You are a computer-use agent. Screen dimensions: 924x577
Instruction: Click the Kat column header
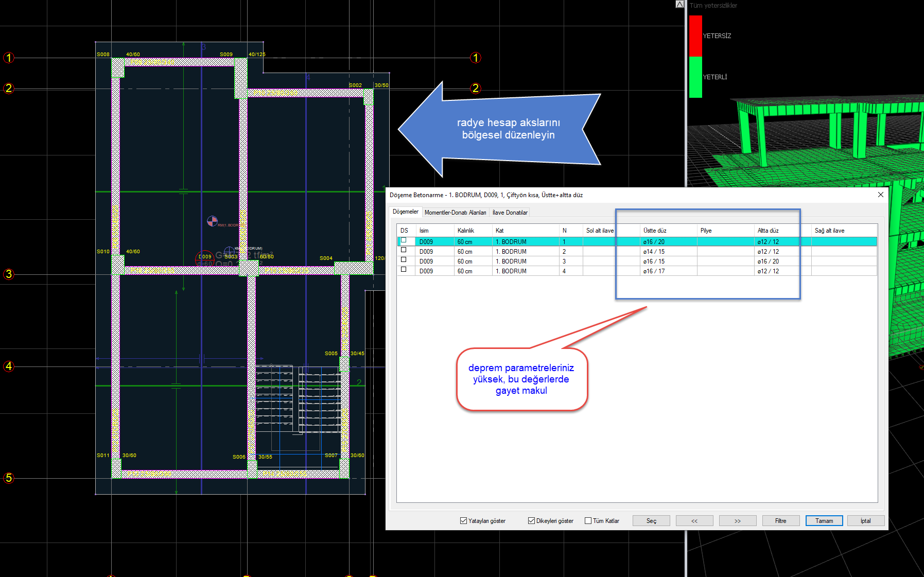point(526,231)
